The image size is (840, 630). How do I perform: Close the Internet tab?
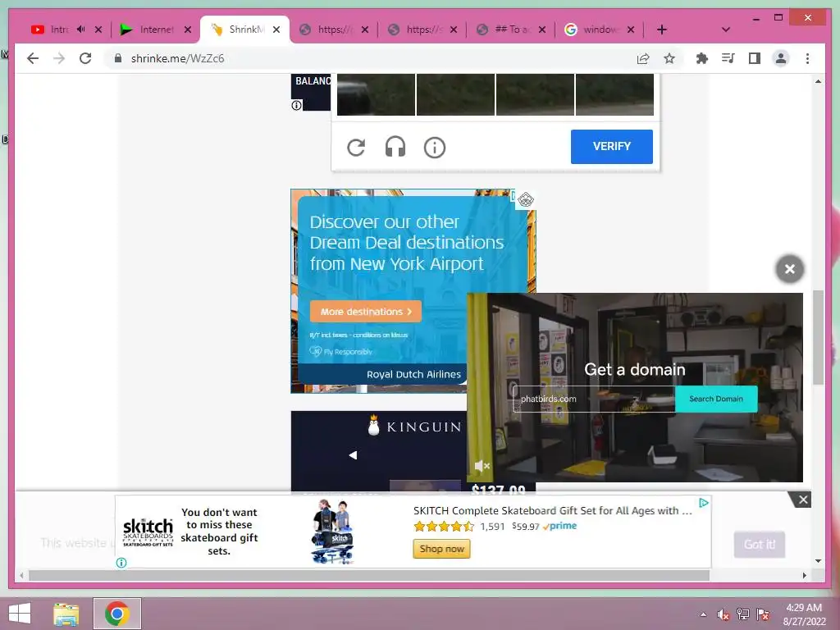(188, 30)
